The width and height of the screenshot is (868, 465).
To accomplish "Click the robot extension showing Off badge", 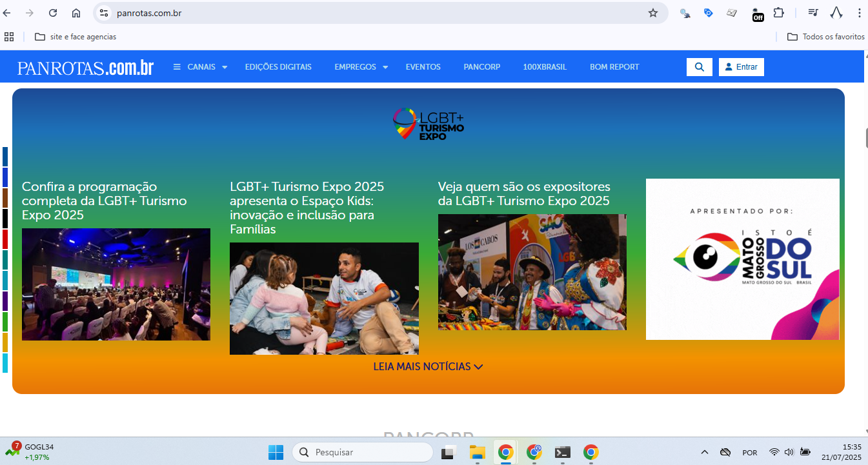I will [x=758, y=14].
